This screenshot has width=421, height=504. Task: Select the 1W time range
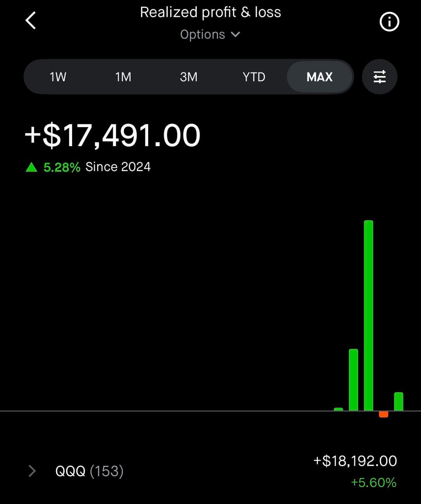58,77
